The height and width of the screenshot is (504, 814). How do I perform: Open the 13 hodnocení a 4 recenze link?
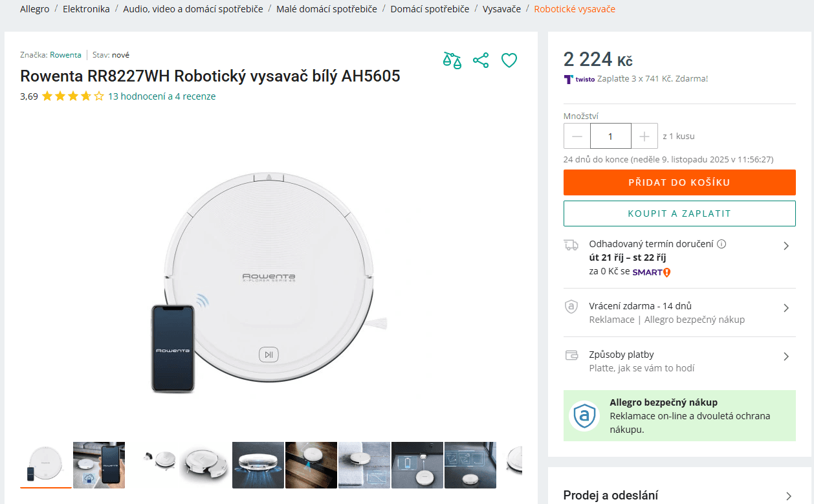click(162, 96)
